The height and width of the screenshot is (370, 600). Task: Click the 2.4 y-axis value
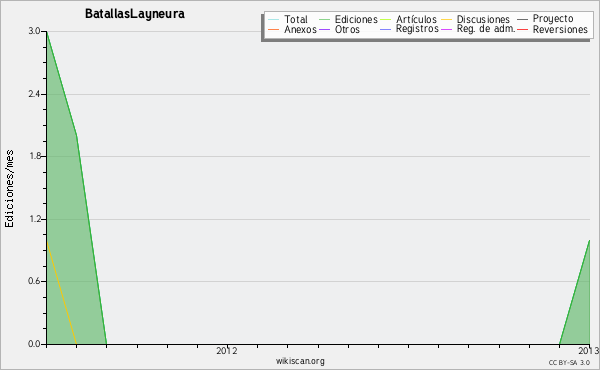[x=34, y=94]
